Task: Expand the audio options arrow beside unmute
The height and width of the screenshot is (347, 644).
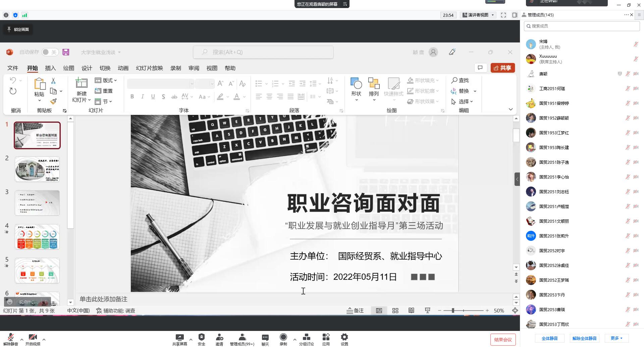Action: (x=22, y=340)
